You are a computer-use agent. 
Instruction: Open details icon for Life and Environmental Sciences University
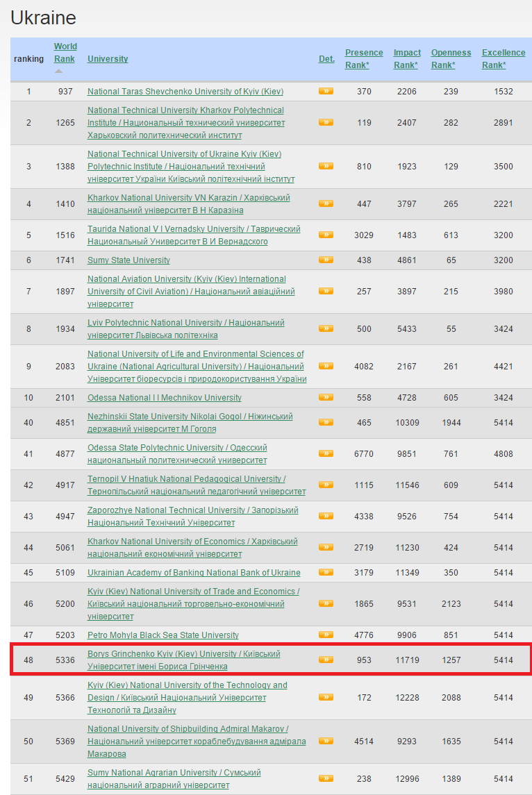(326, 366)
